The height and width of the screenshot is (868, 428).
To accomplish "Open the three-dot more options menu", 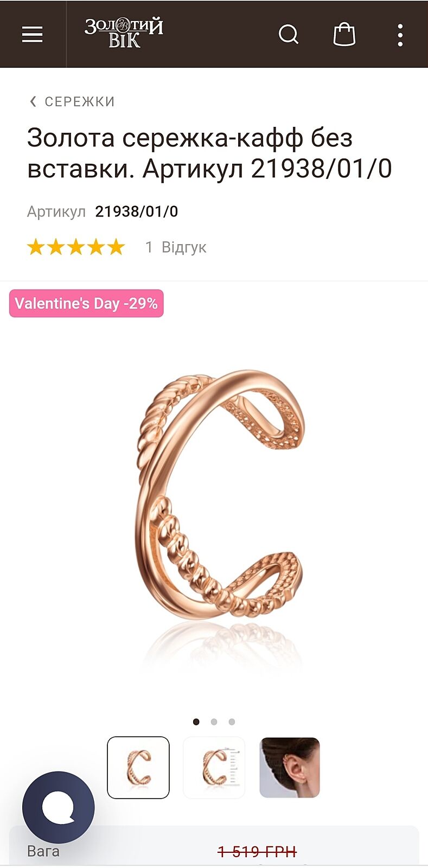I will [400, 35].
